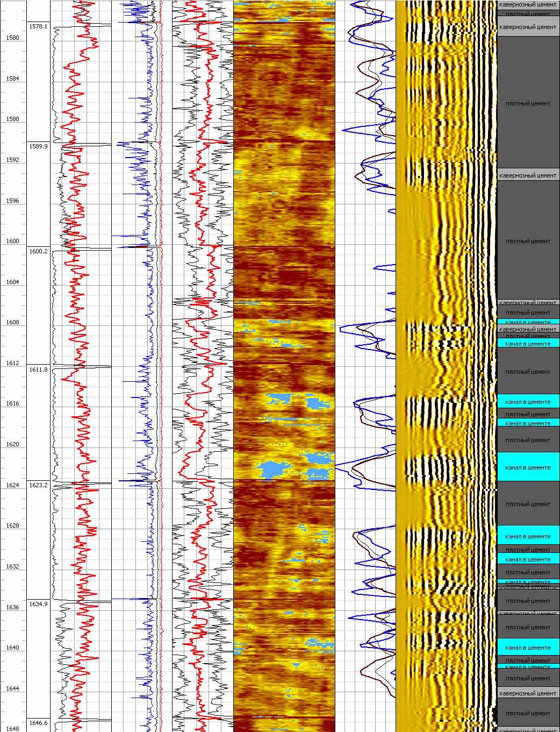Click 'канал в цементе' block near depth 1640
This screenshot has width=560, height=732.
528,648
